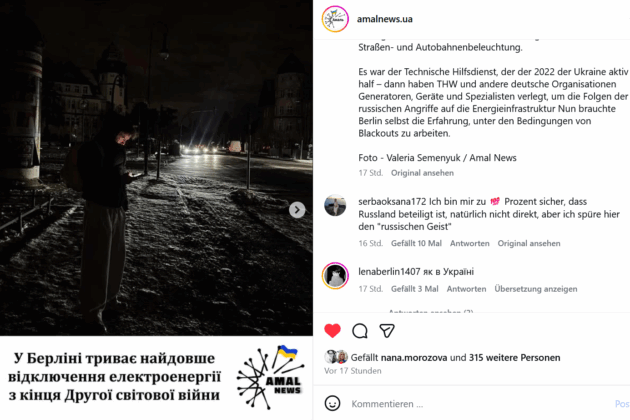Show translation with Übersetzung anzeigen
Image resolution: width=630 pixels, height=420 pixels.
pyautogui.click(x=536, y=289)
